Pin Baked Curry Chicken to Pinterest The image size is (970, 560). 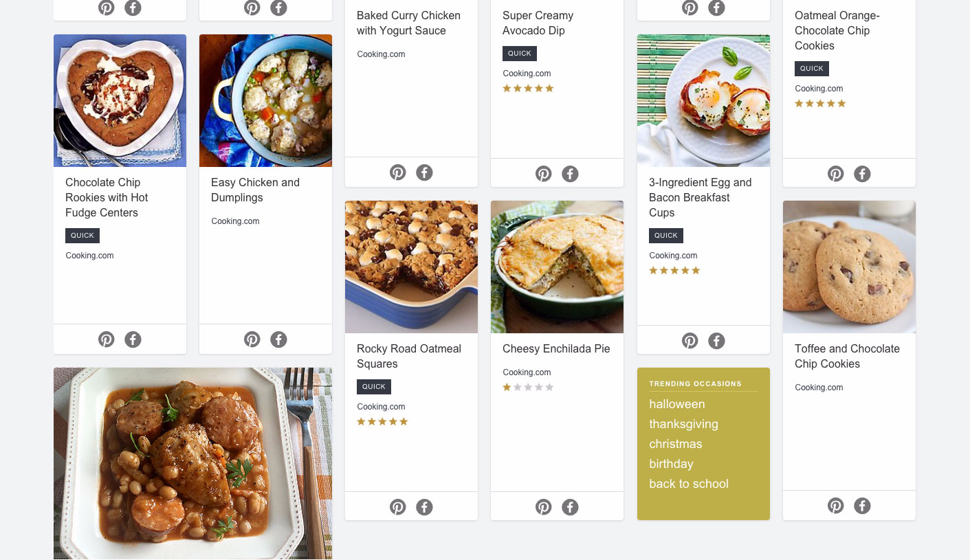pos(398,172)
